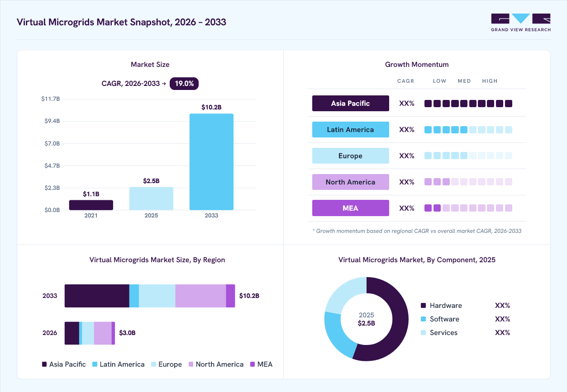Image resolution: width=567 pixels, height=392 pixels.
Task: Click the $2.5B label above 2025 bar
Action: click(151, 181)
